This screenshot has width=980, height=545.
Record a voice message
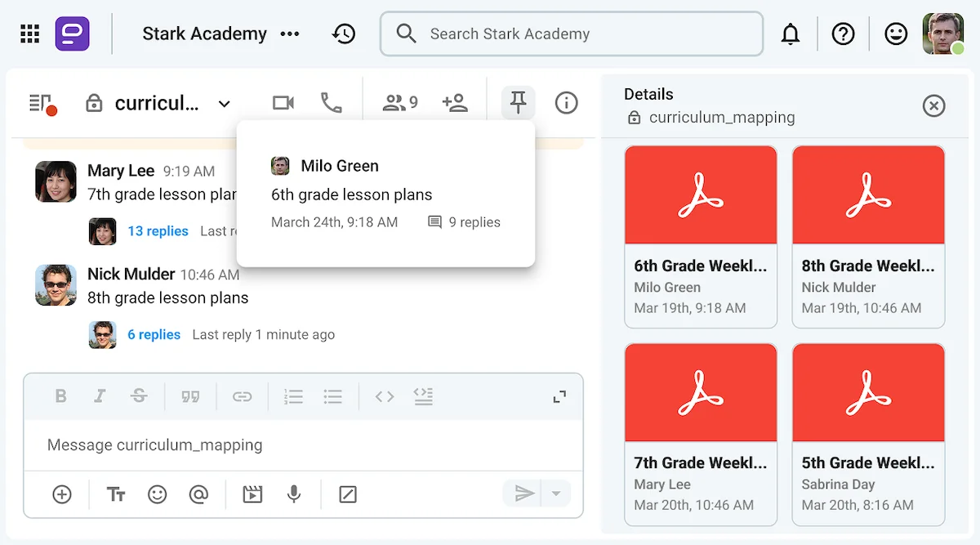[294, 494]
